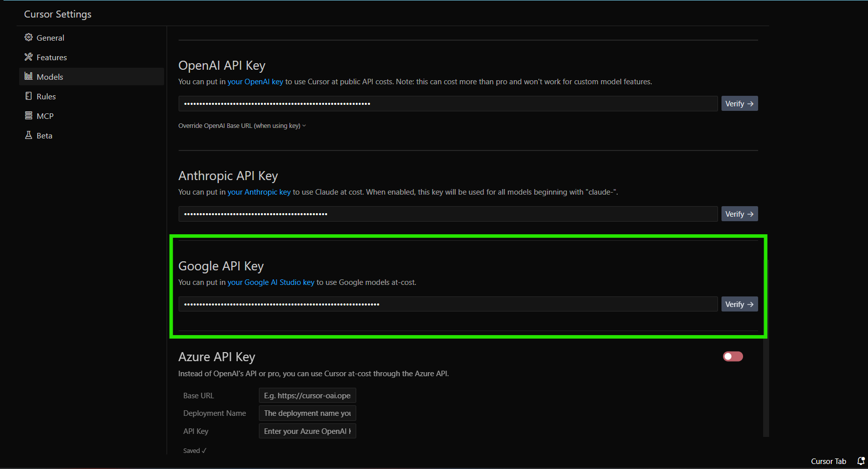Click the General gear icon
868x469 pixels.
tap(29, 38)
